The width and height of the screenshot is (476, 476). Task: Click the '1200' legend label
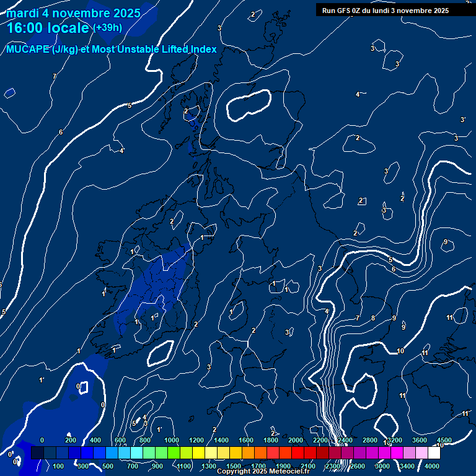click(x=196, y=440)
